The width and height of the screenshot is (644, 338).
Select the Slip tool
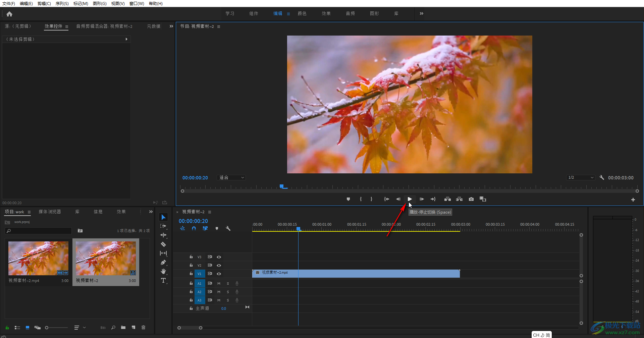point(163,253)
